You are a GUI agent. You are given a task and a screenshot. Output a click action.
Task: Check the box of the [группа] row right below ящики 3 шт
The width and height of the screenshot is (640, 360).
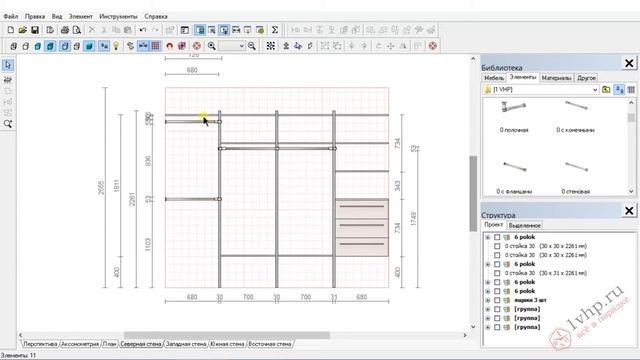point(497,309)
